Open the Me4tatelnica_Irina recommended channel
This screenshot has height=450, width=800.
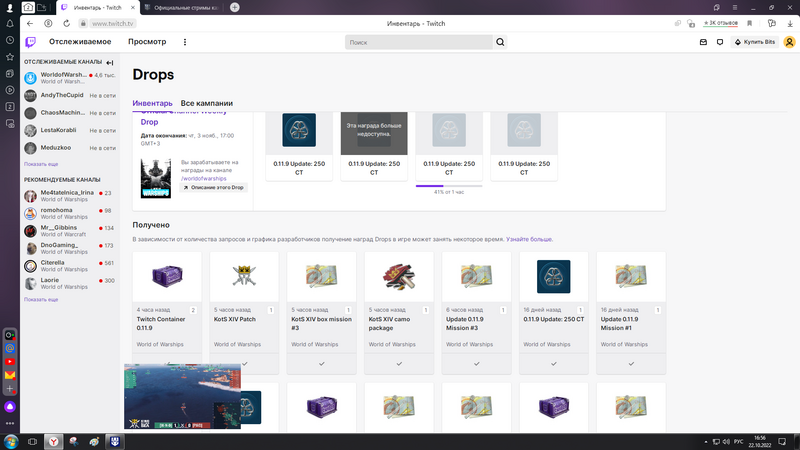tap(70, 196)
